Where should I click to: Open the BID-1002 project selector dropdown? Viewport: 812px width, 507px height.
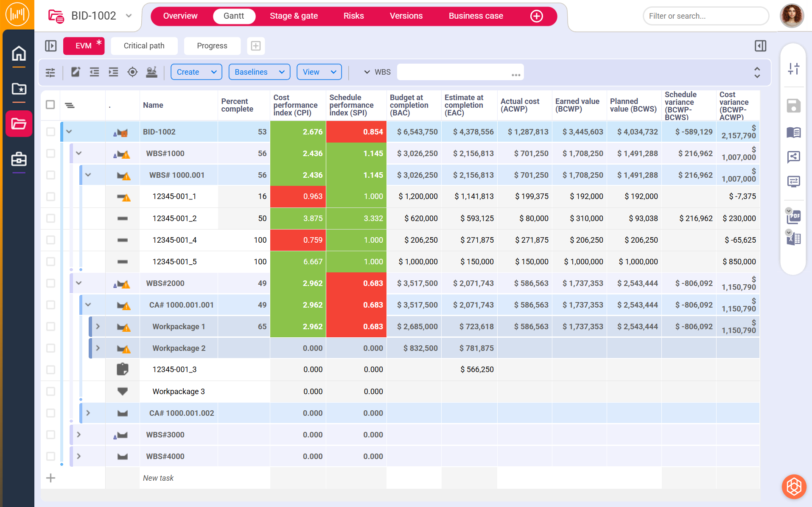(x=129, y=16)
